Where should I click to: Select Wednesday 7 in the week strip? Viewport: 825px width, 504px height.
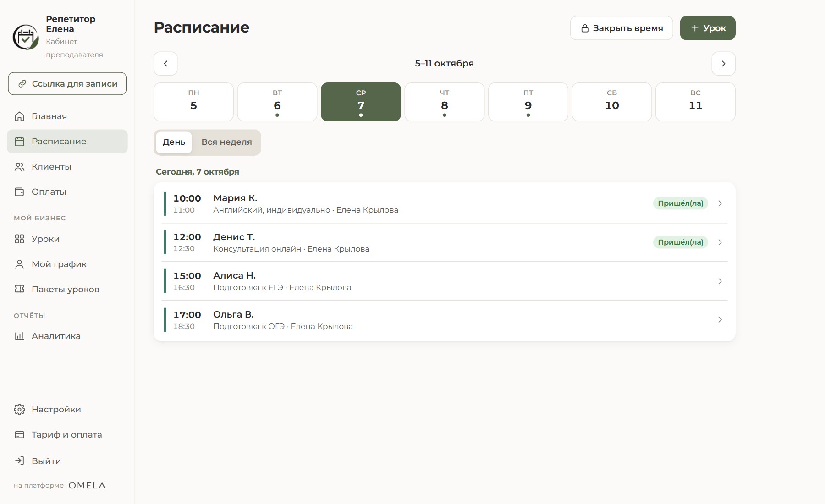(361, 102)
